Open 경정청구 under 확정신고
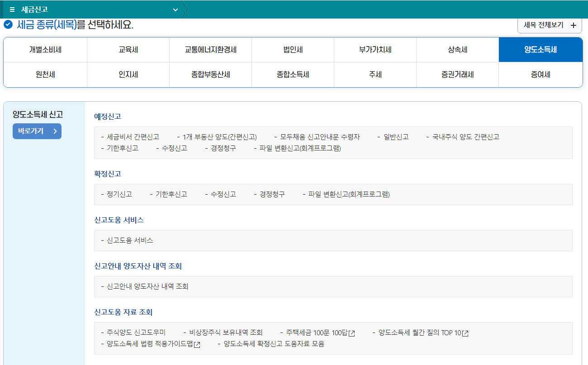The image size is (588, 365). coord(272,194)
